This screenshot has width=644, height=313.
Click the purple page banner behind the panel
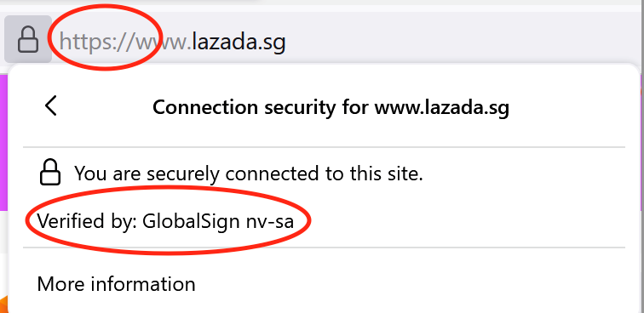(x=4, y=143)
